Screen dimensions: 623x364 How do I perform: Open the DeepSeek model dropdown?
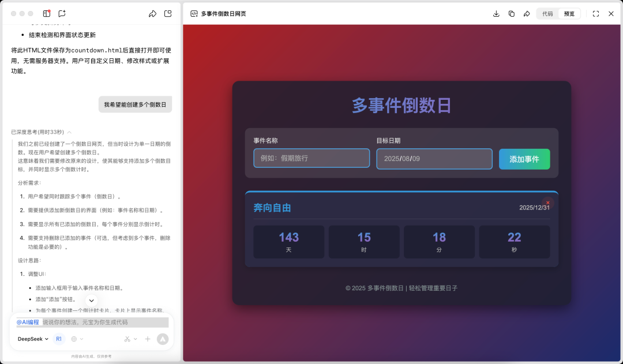click(x=33, y=339)
